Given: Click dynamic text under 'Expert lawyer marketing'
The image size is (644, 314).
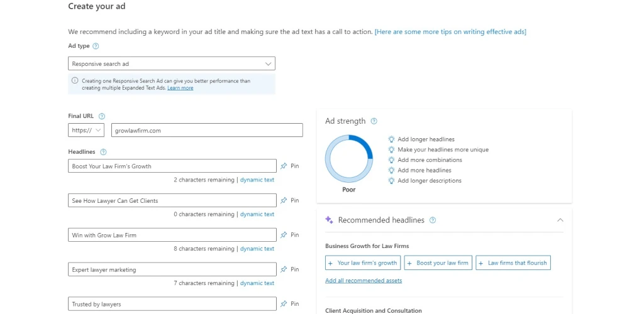Looking at the screenshot, I should pos(257,283).
